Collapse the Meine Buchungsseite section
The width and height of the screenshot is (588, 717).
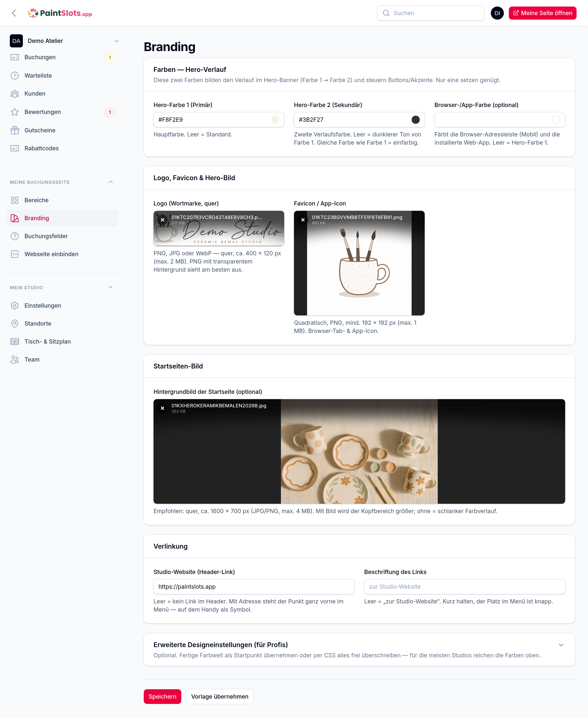point(110,182)
